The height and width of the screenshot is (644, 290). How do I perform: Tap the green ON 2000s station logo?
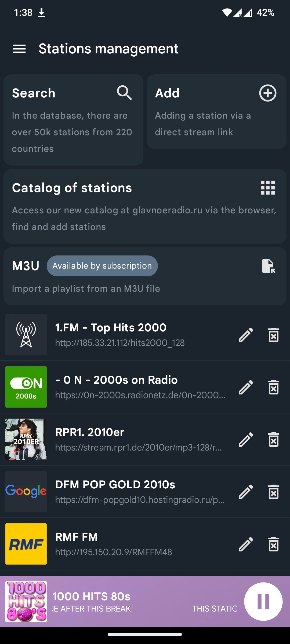click(x=26, y=387)
